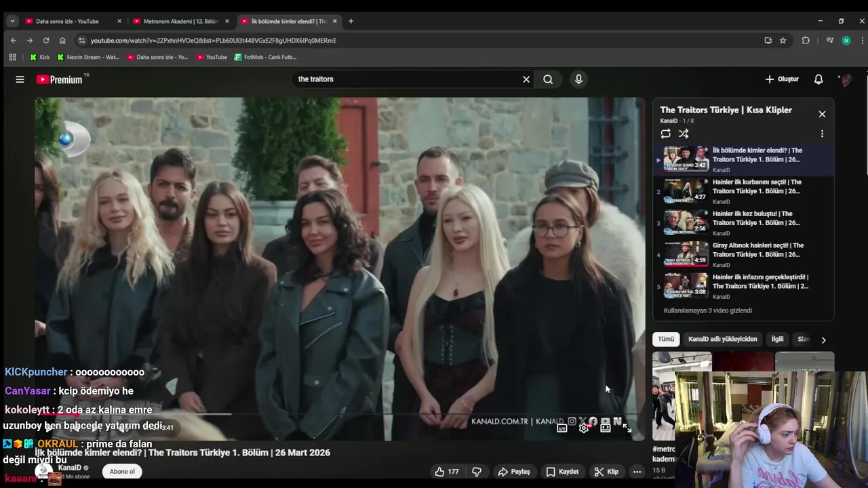Switch player to theater mode
This screenshot has height=488, width=868.
606,428
